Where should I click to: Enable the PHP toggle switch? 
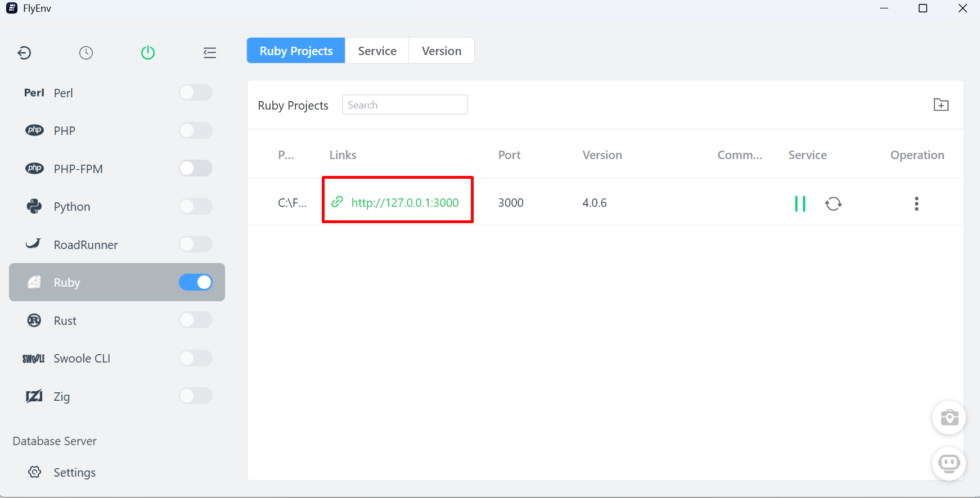[196, 130]
